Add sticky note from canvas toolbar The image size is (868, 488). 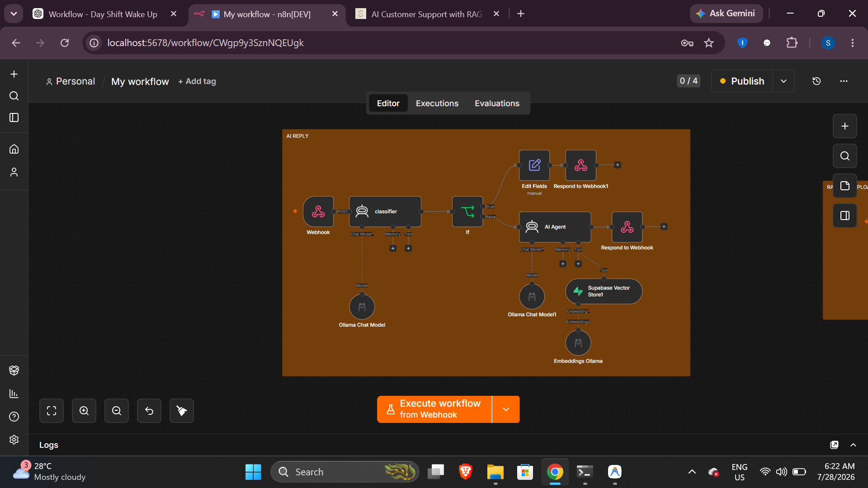point(845,186)
